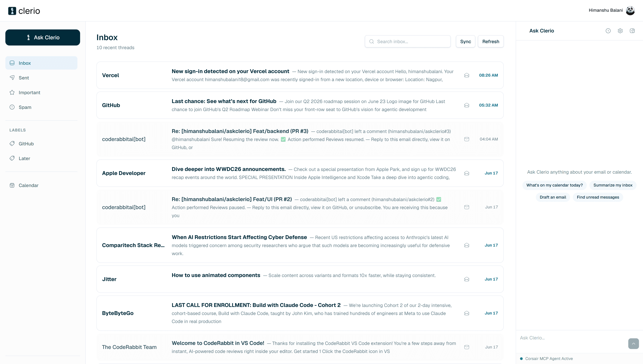This screenshot has width=643, height=364.
Task: Click the envelope icon on the Feat/backend PR #3 email
Action: click(x=467, y=139)
